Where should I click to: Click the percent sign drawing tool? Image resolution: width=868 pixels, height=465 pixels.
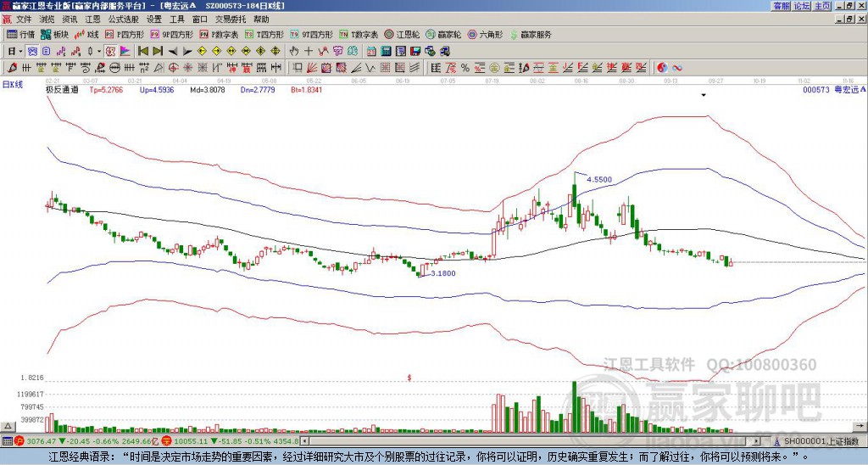click(x=465, y=68)
